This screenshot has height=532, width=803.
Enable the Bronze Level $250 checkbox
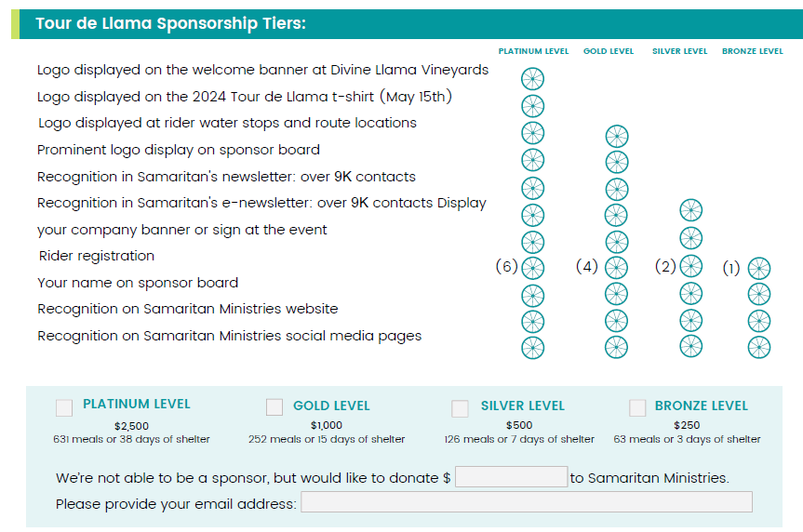[x=637, y=407]
